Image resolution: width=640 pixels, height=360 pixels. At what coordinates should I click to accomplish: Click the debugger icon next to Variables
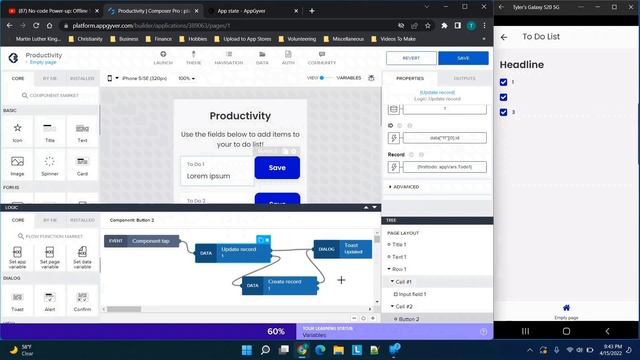(371, 78)
